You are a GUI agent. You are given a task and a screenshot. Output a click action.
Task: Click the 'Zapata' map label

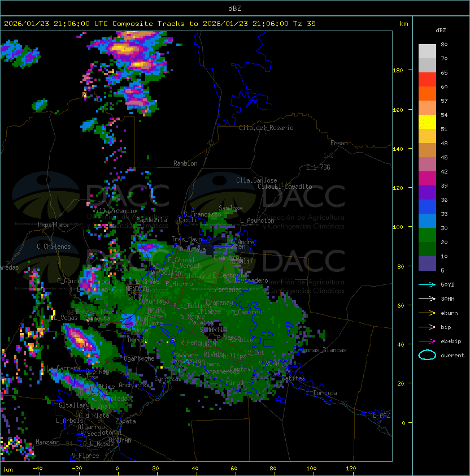tap(125, 421)
